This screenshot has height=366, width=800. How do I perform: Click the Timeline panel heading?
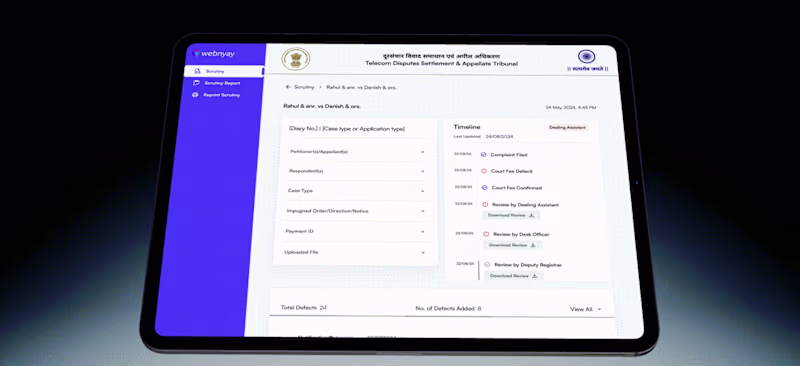(467, 127)
